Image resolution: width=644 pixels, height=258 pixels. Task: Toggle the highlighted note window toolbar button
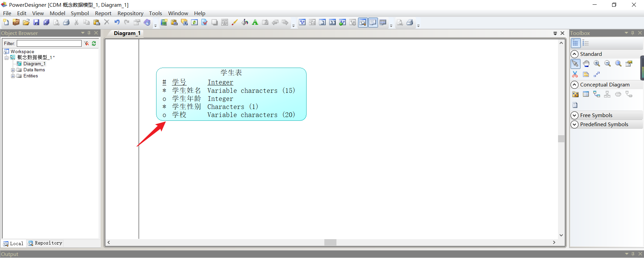pos(373,23)
